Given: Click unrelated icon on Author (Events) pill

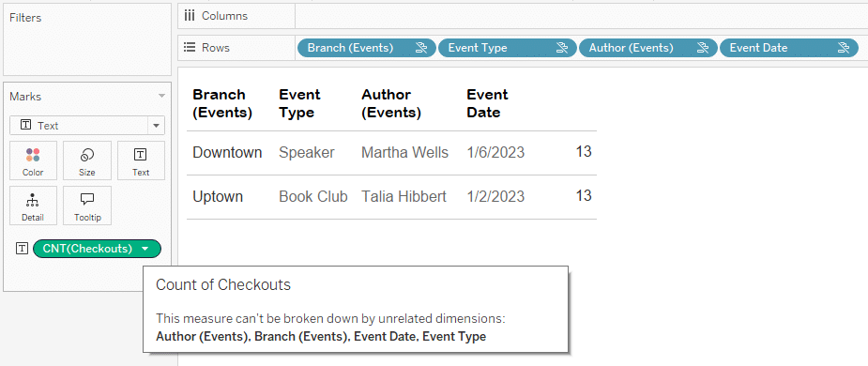Looking at the screenshot, I should click(703, 48).
